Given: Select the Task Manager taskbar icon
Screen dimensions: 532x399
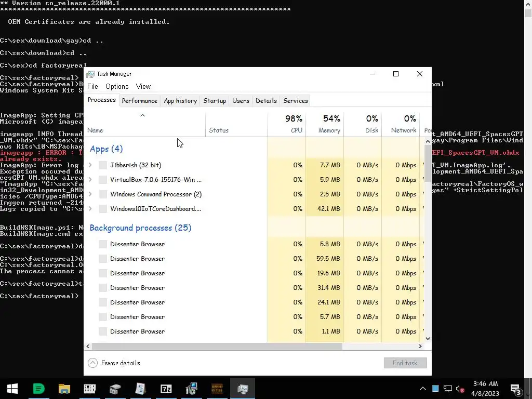Looking at the screenshot, I should pos(243,389).
